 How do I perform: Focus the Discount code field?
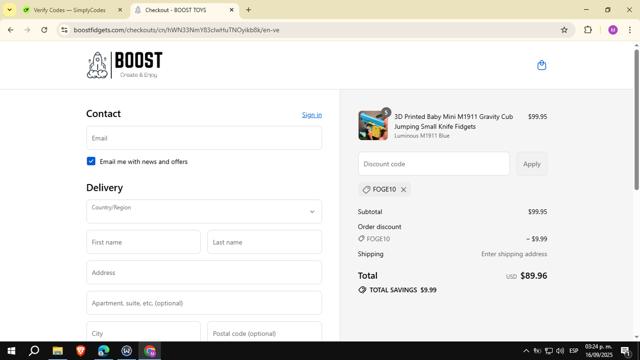(x=433, y=164)
